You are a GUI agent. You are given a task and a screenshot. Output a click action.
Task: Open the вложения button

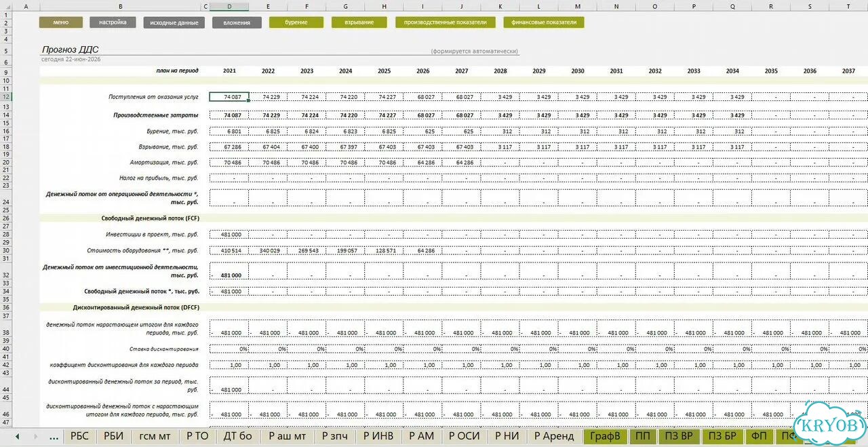point(237,22)
